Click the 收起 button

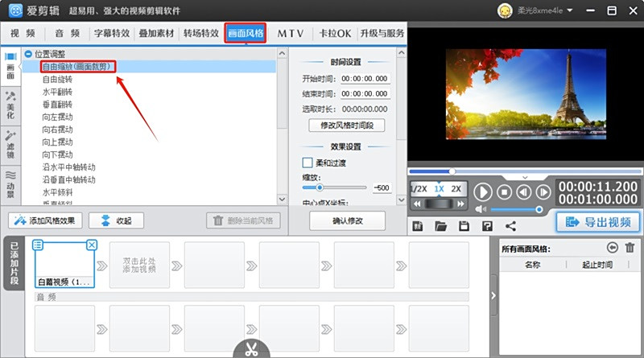point(116,220)
